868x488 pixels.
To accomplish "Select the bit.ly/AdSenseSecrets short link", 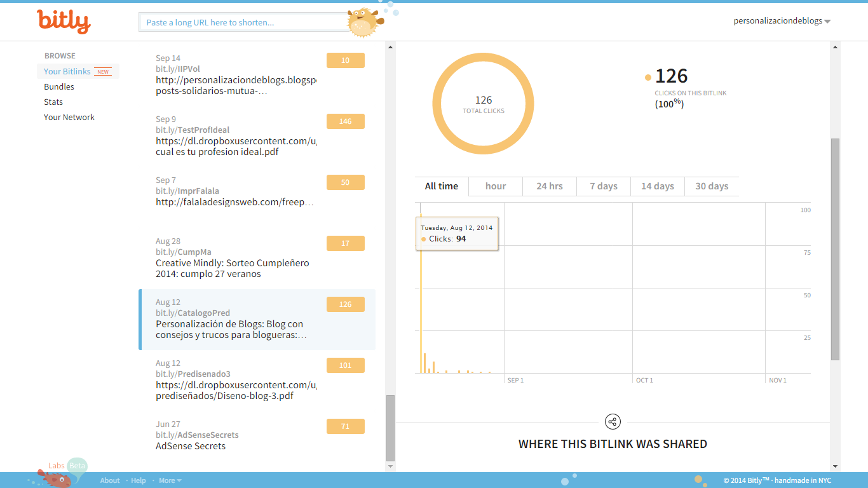I will click(x=197, y=435).
